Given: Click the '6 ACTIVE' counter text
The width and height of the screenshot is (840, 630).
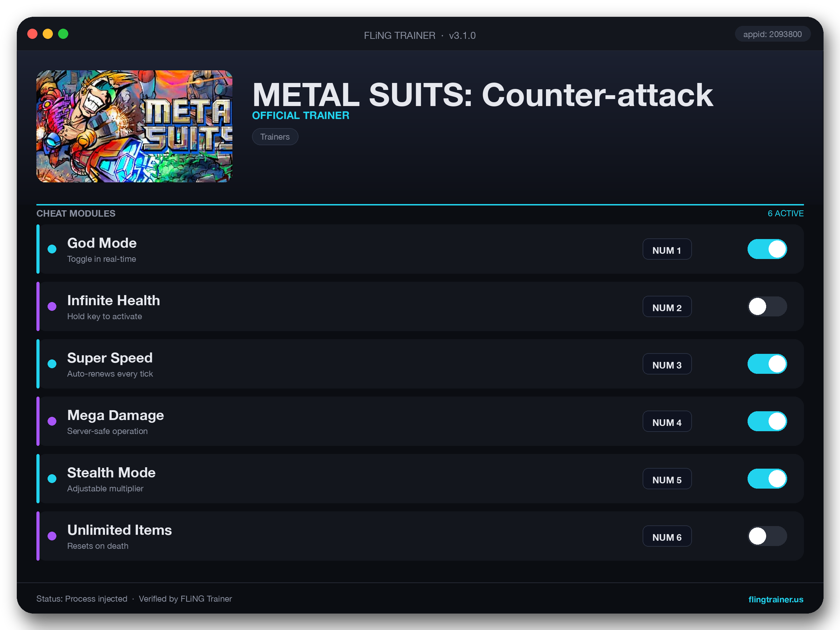Looking at the screenshot, I should [786, 213].
